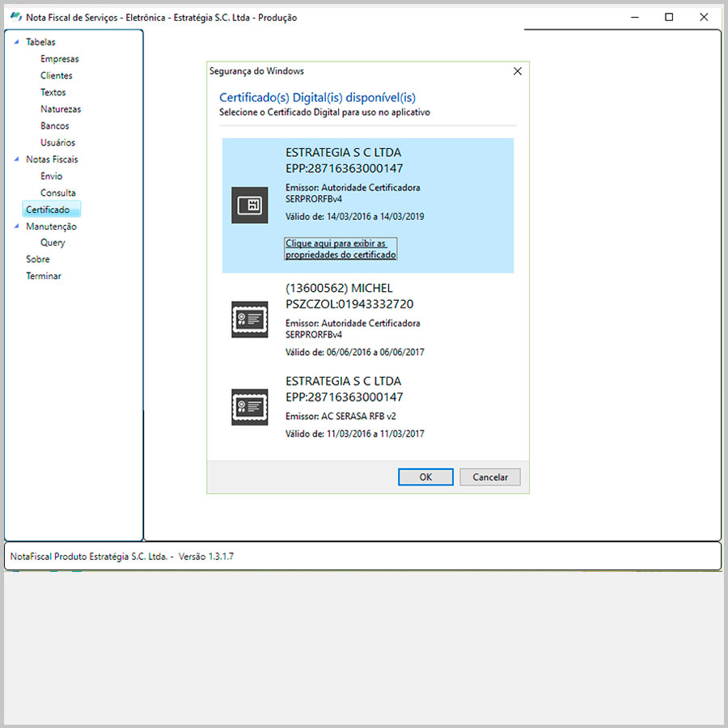Image resolution: width=728 pixels, height=728 pixels.
Task: Collapse the Manutenção tree node
Action: 17,226
